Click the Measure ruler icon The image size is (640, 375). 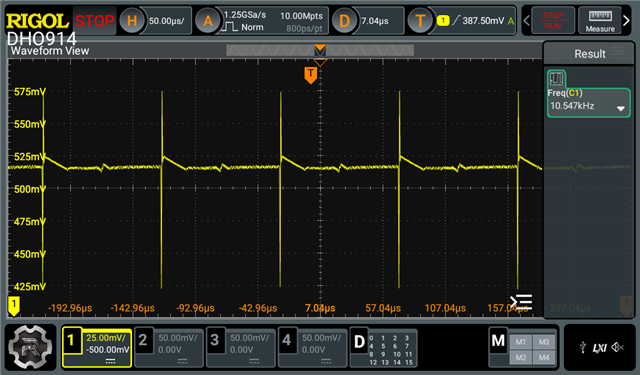(600, 20)
